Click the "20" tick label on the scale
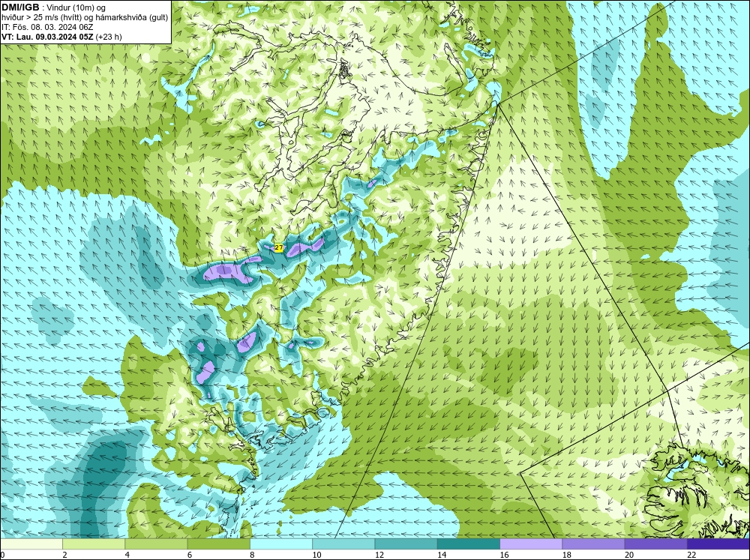Viewport: 750px width, 560px height. pos(629,555)
